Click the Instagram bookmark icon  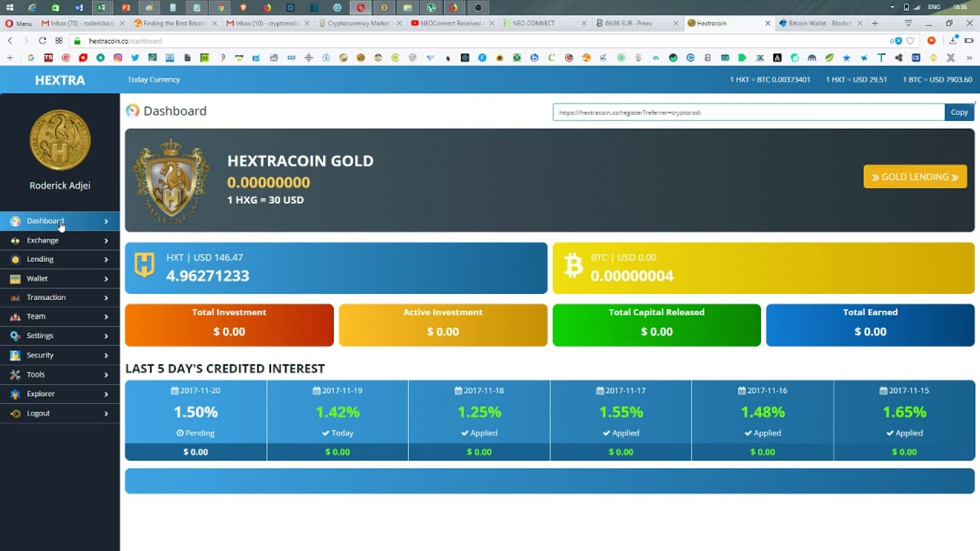[118, 57]
